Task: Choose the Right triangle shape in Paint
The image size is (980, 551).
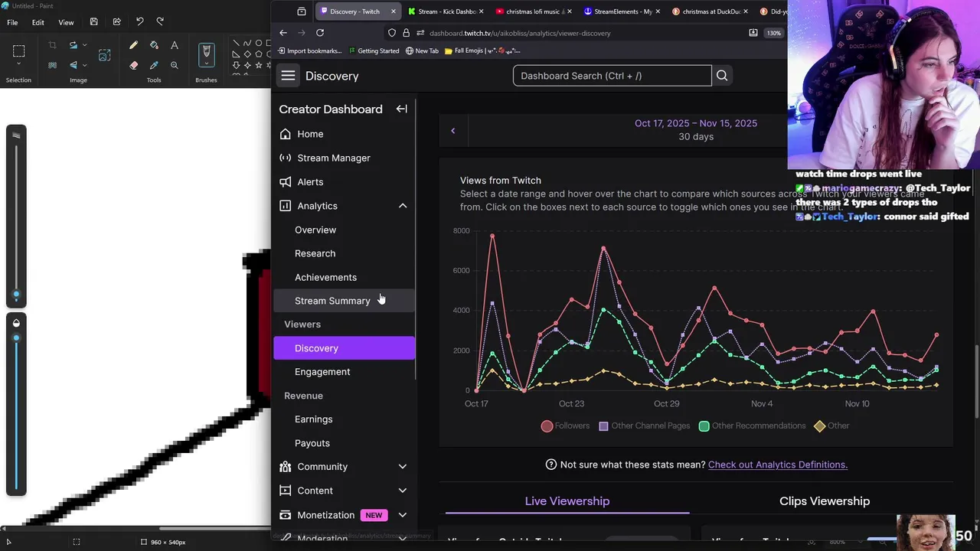Action: click(x=236, y=54)
